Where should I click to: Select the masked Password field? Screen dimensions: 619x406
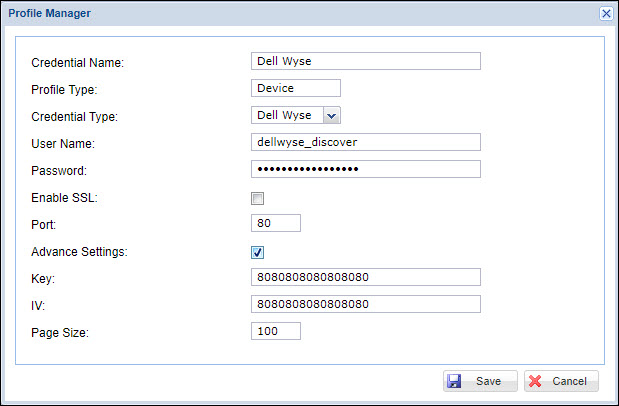click(x=366, y=169)
